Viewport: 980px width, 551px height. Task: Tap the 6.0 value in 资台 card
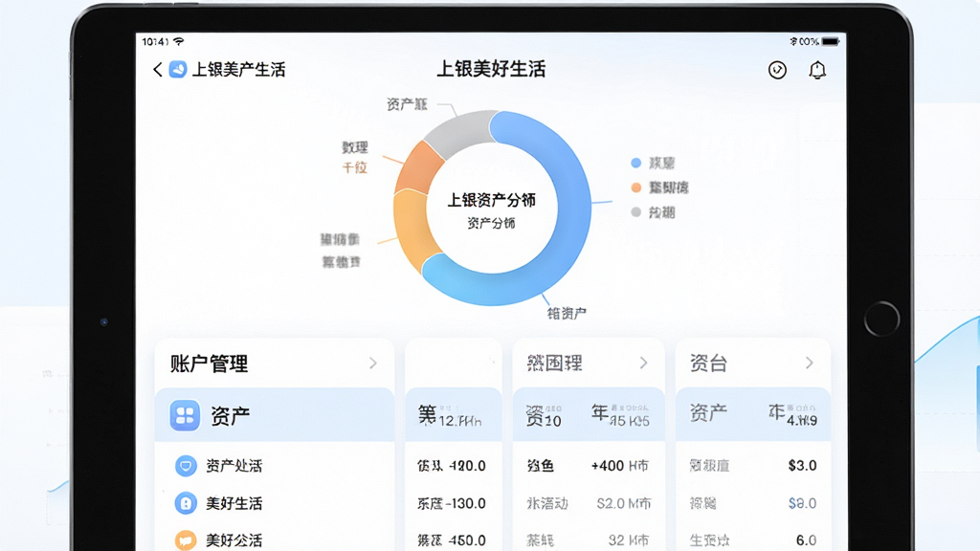(x=806, y=540)
